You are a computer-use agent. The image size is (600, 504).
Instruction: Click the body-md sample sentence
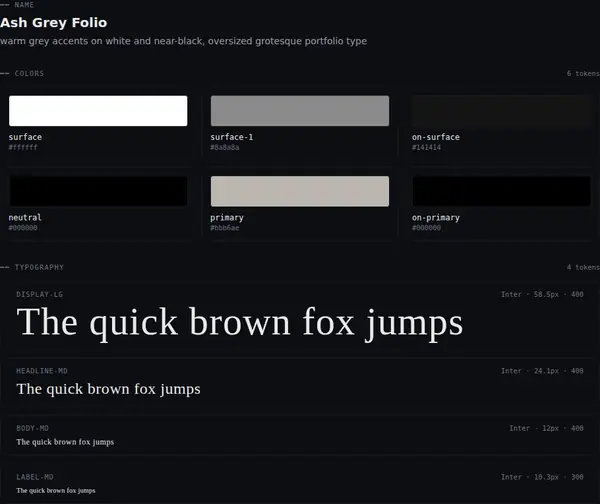[x=65, y=442]
